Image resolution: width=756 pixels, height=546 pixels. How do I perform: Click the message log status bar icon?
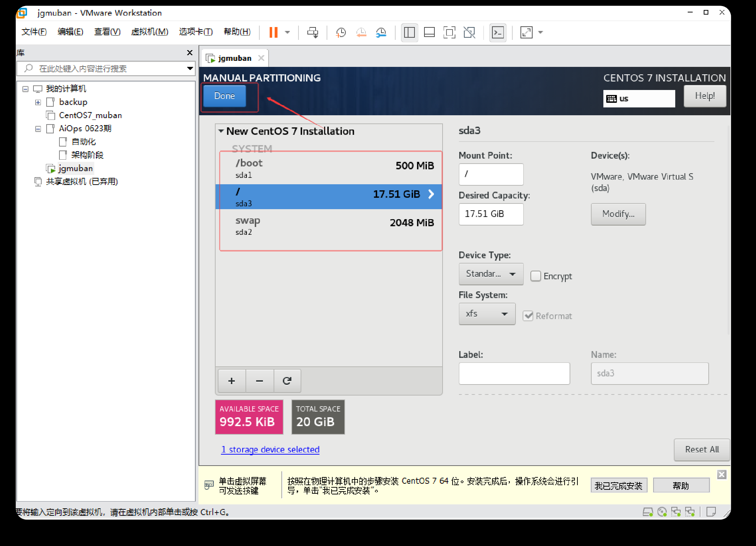[711, 512]
